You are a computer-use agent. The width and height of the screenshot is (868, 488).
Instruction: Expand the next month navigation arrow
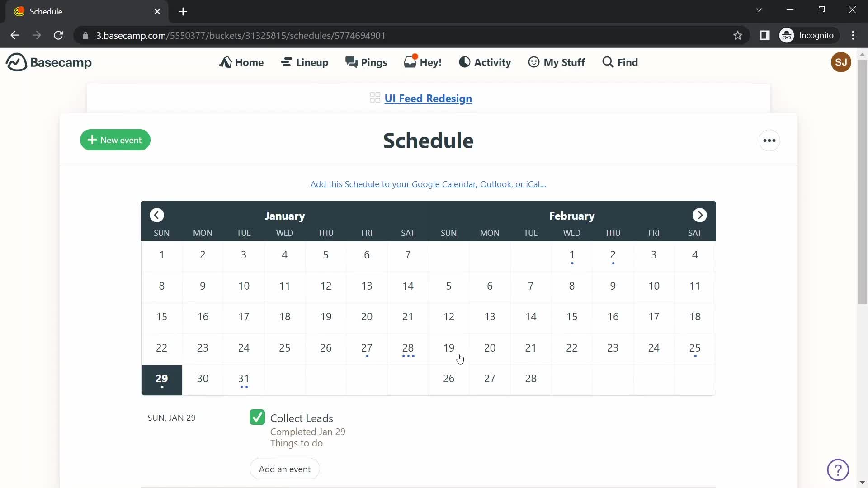700,215
